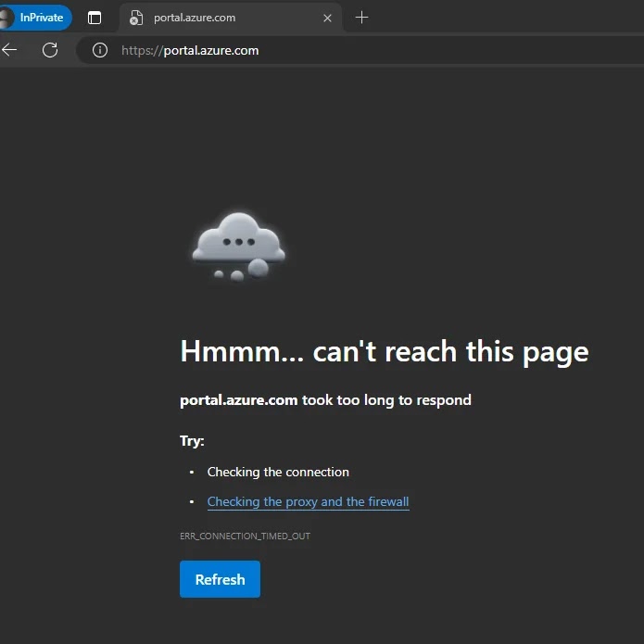Click the "Hmmm... can't reach this page" heading

385,351
